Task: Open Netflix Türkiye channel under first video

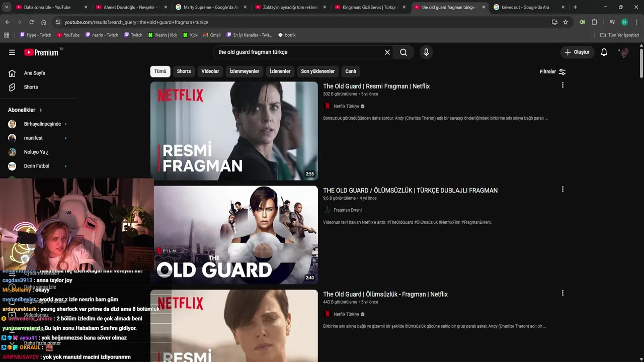Action: [346, 106]
